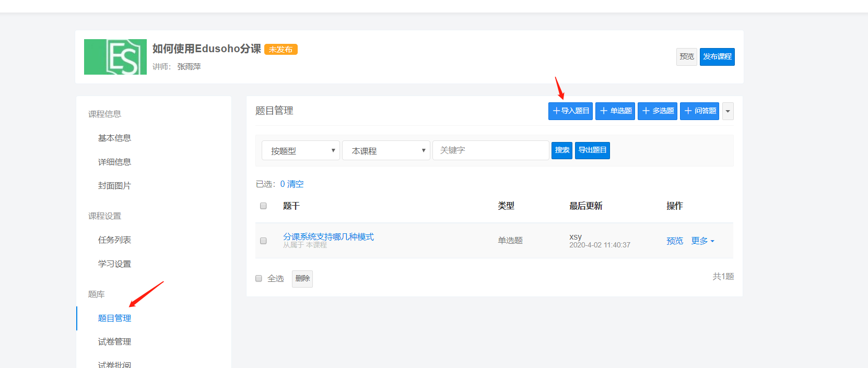This screenshot has height=368, width=868.
Task: Open 封面图片 in the sidebar
Action: [x=114, y=186]
